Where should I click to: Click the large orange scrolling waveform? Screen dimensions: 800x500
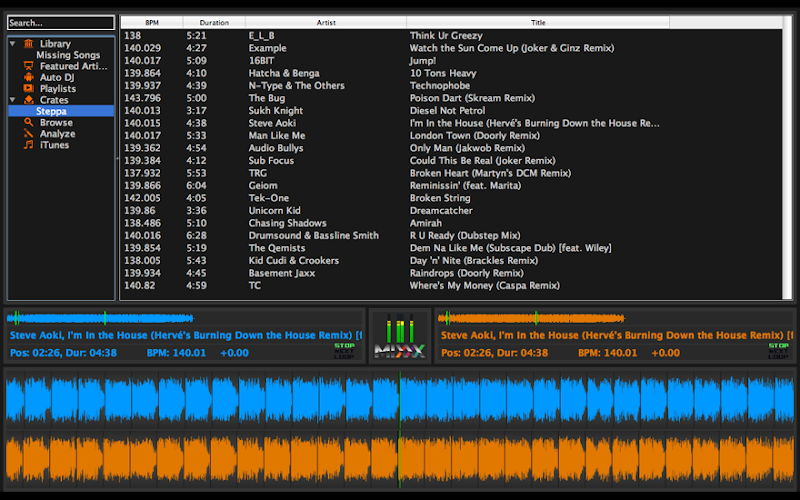coord(400,458)
